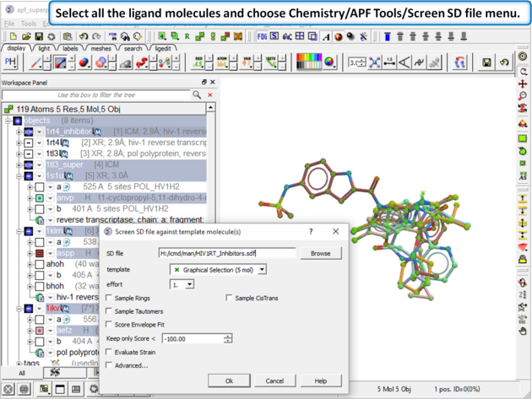Check the Evaluate Strain option
Viewport: 532px width, 399px height.
click(111, 353)
